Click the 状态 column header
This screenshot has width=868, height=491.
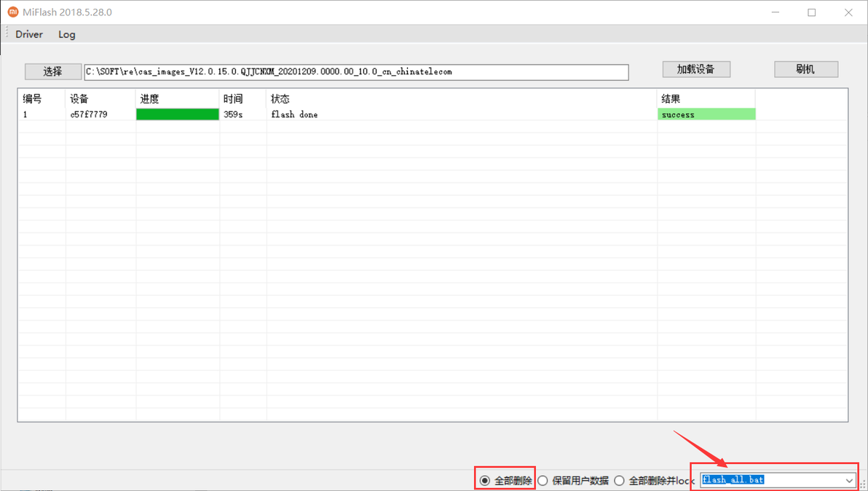pos(280,98)
